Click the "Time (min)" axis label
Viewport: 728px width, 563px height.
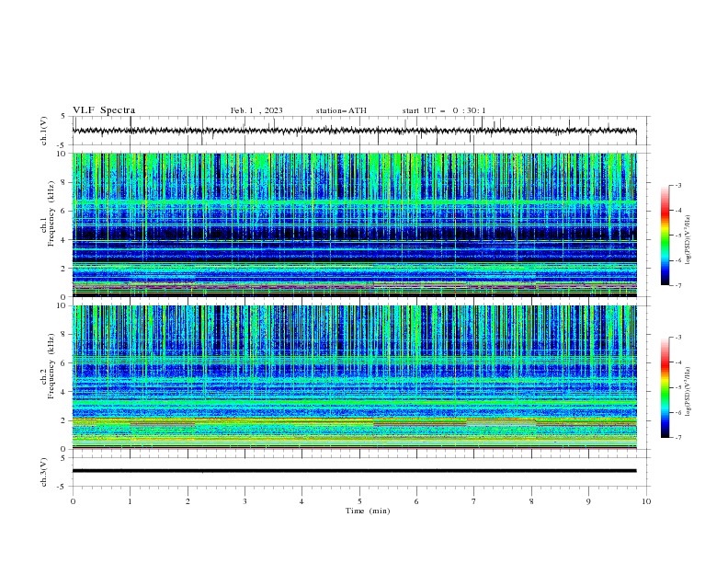click(368, 511)
